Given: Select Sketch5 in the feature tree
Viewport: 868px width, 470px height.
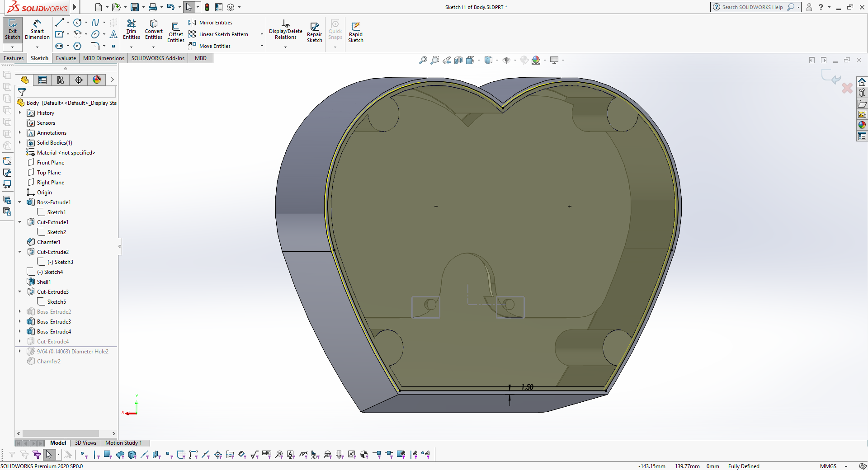Looking at the screenshot, I should click(x=57, y=302).
